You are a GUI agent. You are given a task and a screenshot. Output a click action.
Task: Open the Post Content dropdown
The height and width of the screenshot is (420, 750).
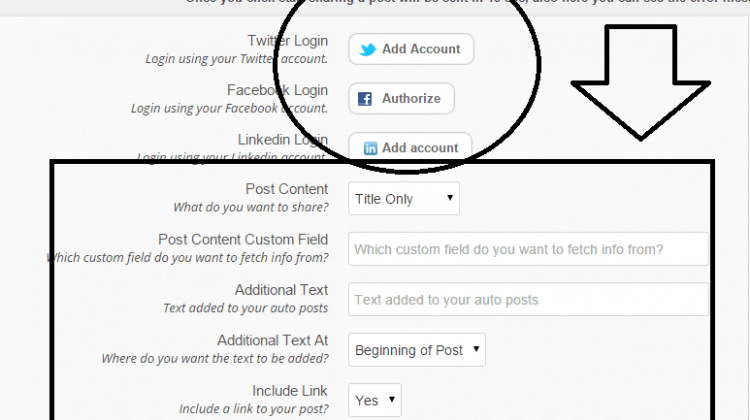(404, 198)
